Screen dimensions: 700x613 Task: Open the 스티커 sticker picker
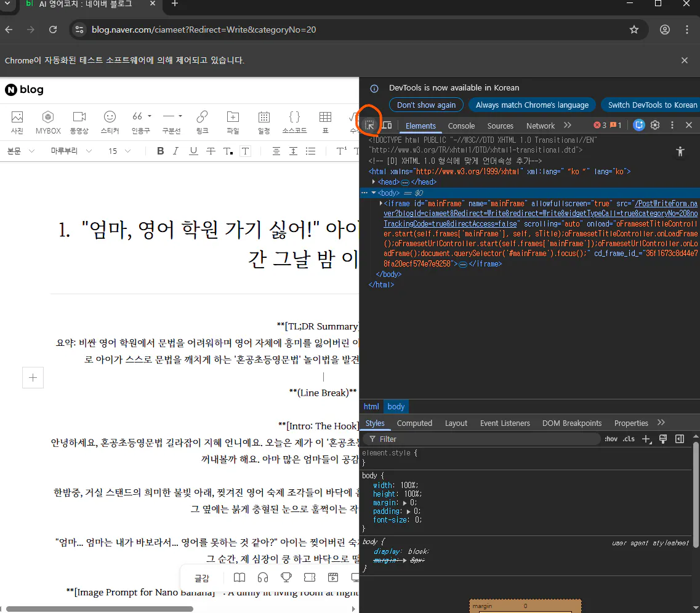point(110,122)
